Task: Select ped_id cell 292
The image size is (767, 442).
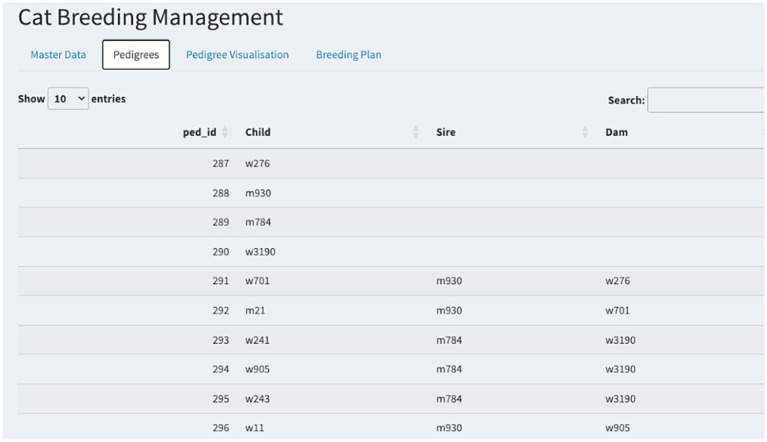Action: 221,310
